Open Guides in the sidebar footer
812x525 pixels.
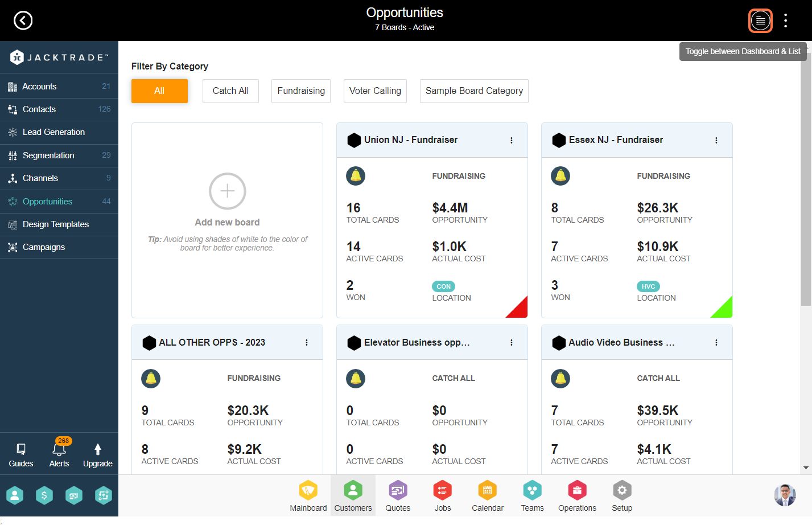21,455
